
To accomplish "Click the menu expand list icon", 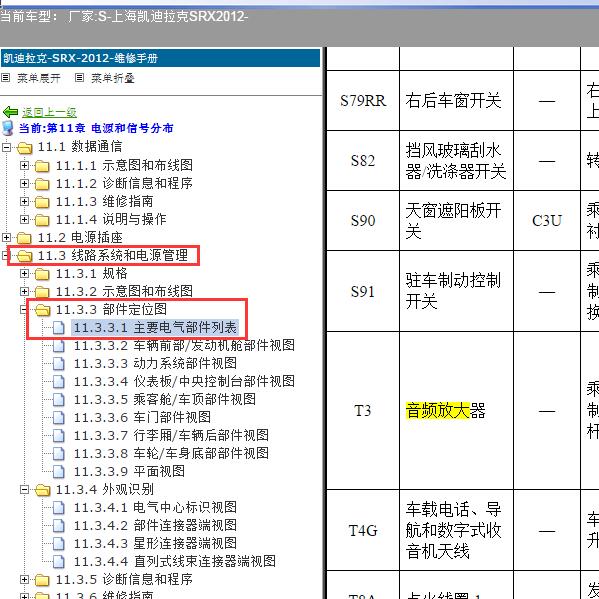I will click(x=5, y=78).
